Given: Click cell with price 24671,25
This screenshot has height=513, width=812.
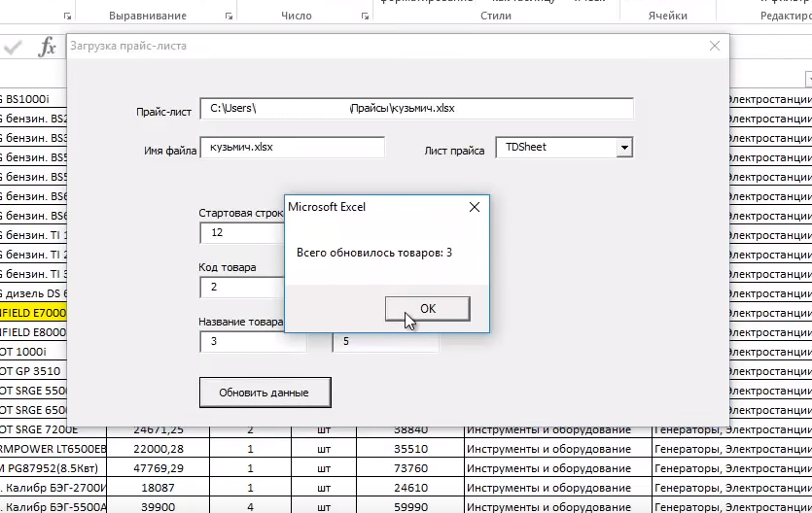Looking at the screenshot, I should coord(158,429).
